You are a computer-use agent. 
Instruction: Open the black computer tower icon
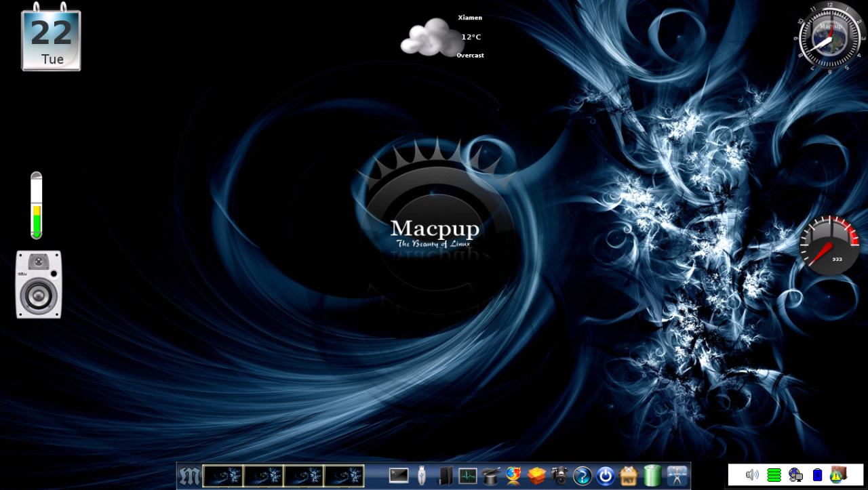coord(445,476)
